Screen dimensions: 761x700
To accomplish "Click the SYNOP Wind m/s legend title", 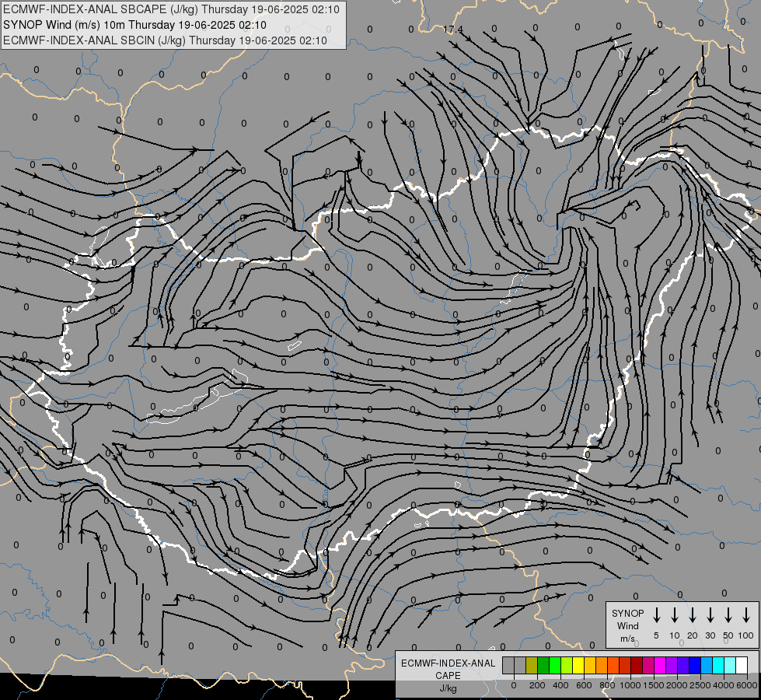I will click(x=627, y=625).
